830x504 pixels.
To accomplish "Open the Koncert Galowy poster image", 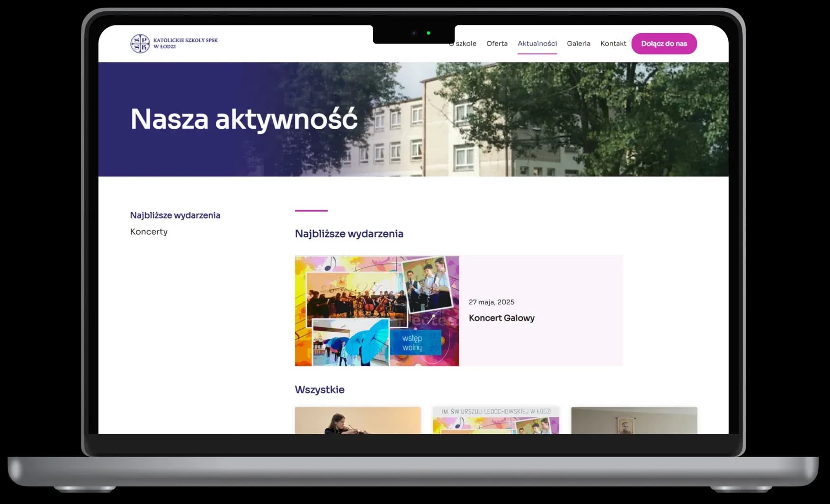I will click(377, 311).
